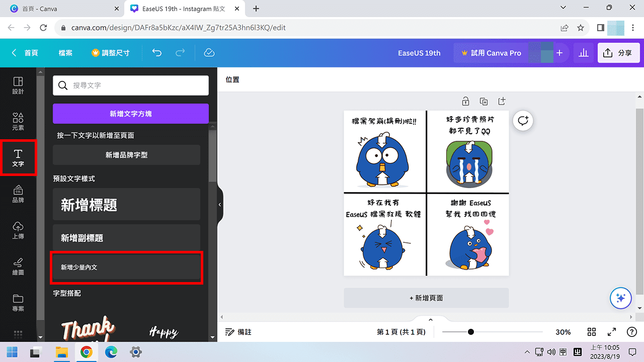Open the browser tab search dropdown
This screenshot has height=362, width=644.
(x=563, y=8)
